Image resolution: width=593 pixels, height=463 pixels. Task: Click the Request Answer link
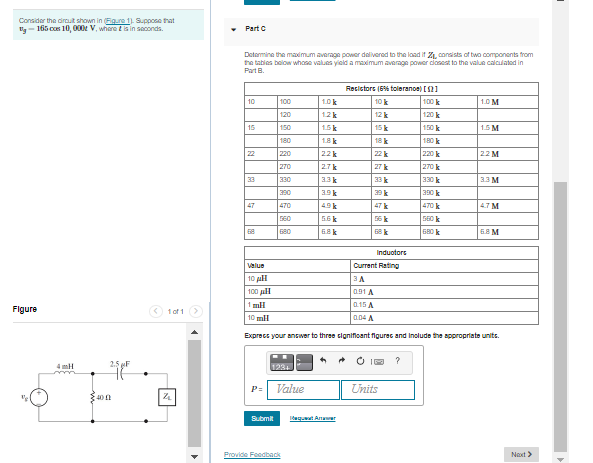point(312,418)
